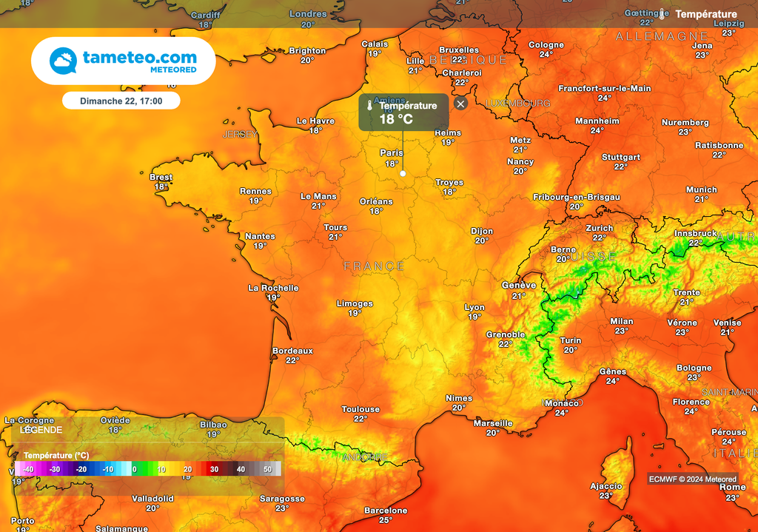The width and height of the screenshot is (758, 532).
Task: Select the 20 value on the temperature color scale
Action: pos(186,469)
